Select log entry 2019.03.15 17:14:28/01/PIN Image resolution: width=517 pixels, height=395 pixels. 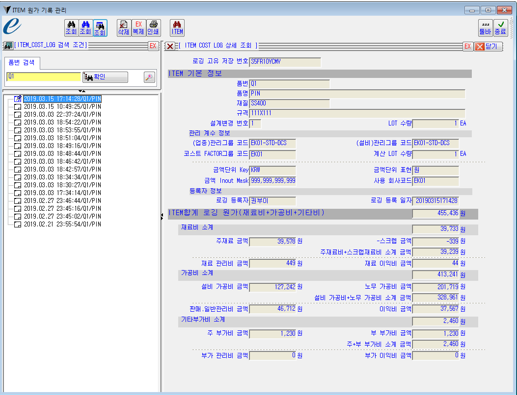(x=62, y=99)
